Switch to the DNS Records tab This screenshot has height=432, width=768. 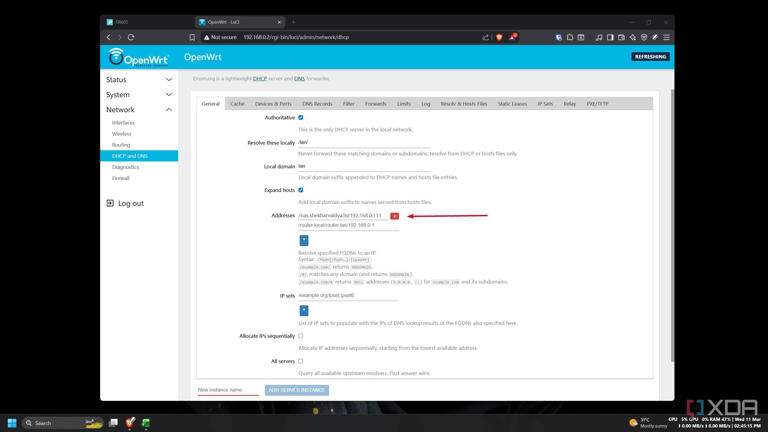pos(317,104)
